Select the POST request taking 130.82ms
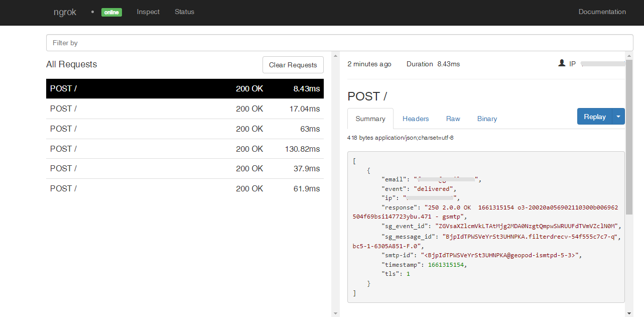The width and height of the screenshot is (644, 317). pos(185,149)
